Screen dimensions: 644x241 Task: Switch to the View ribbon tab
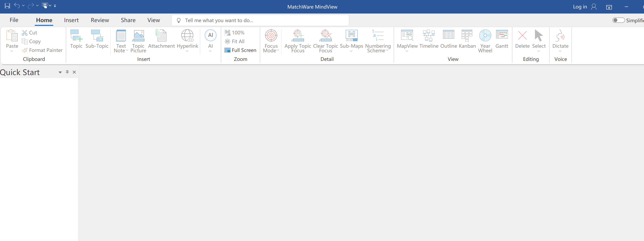(154, 20)
